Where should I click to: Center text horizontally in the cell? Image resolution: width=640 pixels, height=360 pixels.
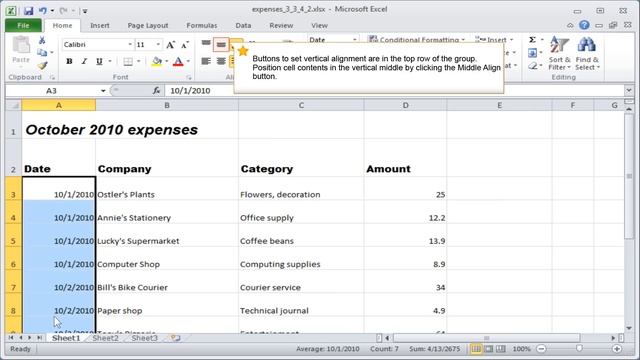click(x=221, y=61)
